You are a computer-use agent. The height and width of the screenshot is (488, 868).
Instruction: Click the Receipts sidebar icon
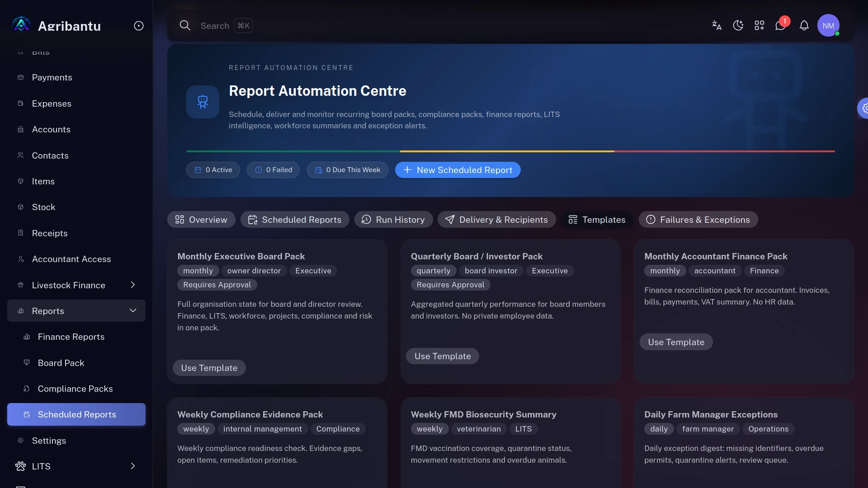[20, 233]
